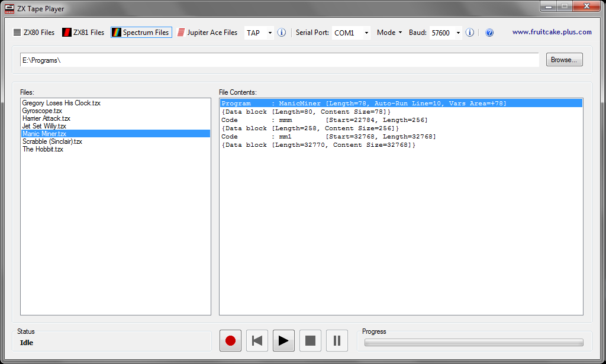This screenshot has width=606, height=364.
Task: Open the 57600 baud rate dropdown
Action: pyautogui.click(x=446, y=33)
